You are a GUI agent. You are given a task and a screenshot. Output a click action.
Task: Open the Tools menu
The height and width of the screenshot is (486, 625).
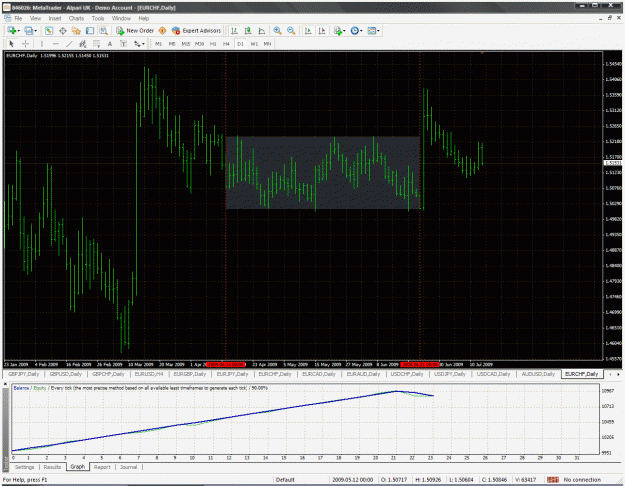(x=98, y=18)
